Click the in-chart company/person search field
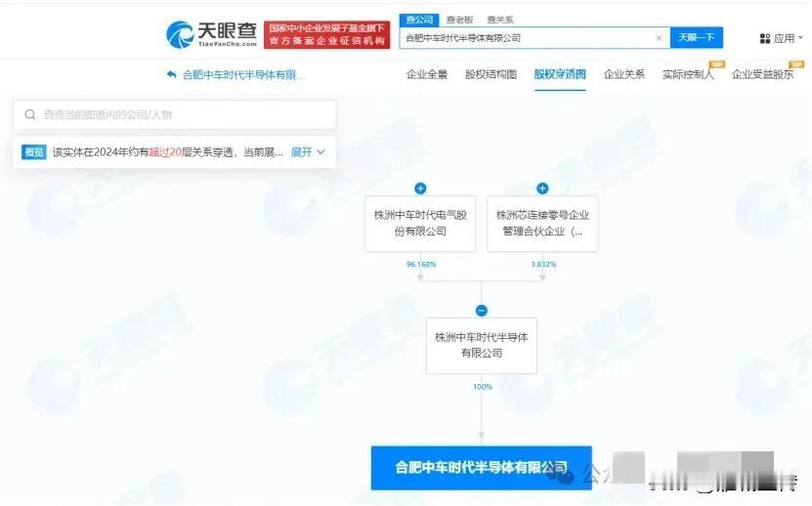812x506 pixels. pos(175,114)
